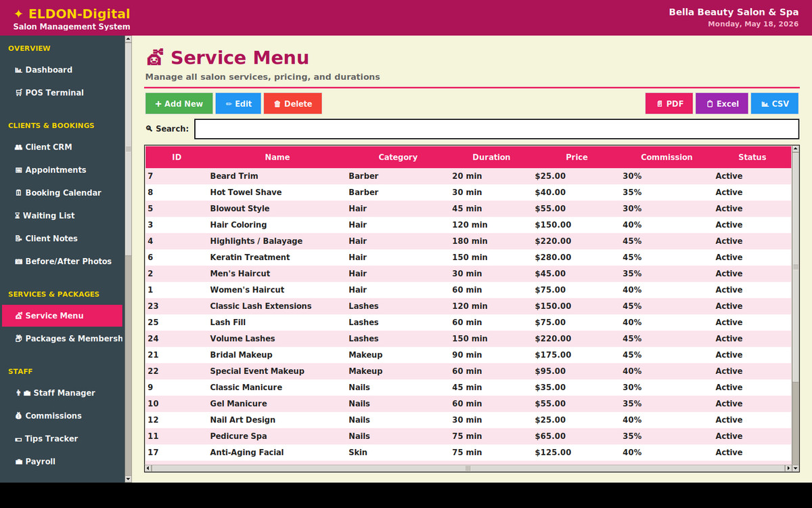Focus the Search input field
The height and width of the screenshot is (508, 812).
[x=497, y=129]
